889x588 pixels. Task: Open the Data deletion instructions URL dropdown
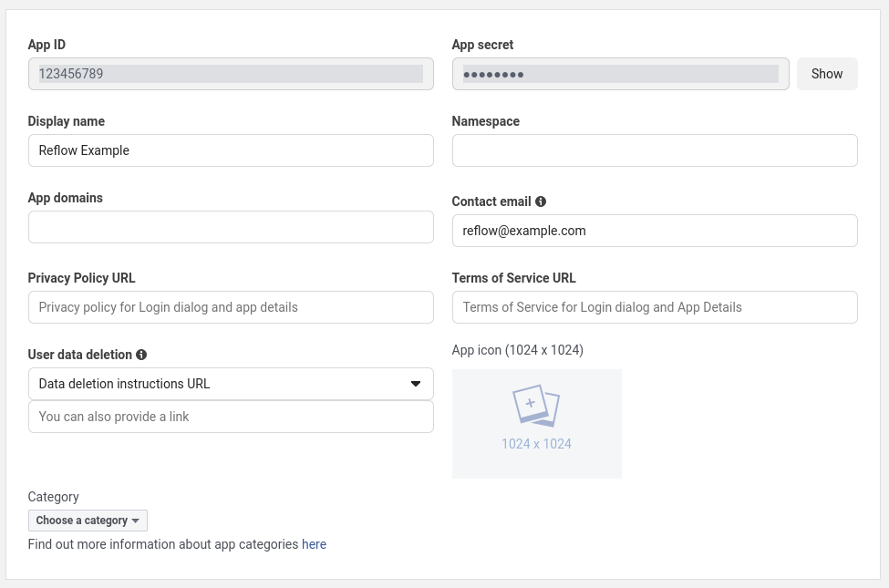pos(231,384)
